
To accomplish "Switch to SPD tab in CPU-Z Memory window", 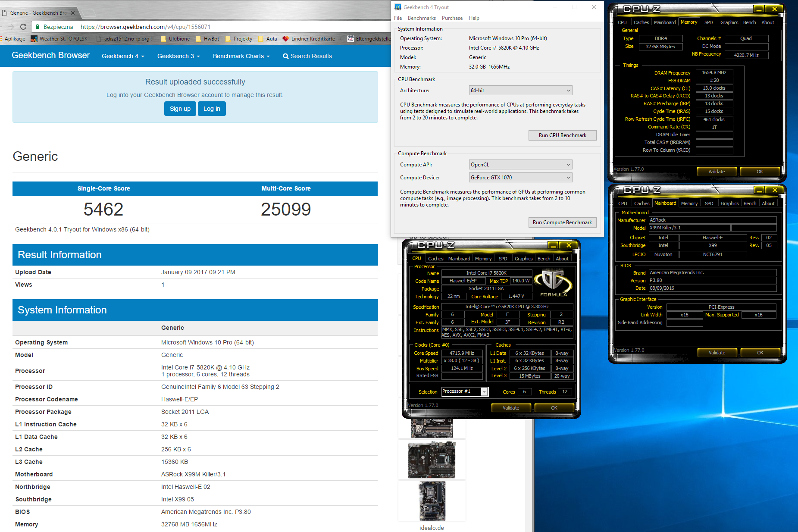I will pyautogui.click(x=709, y=22).
